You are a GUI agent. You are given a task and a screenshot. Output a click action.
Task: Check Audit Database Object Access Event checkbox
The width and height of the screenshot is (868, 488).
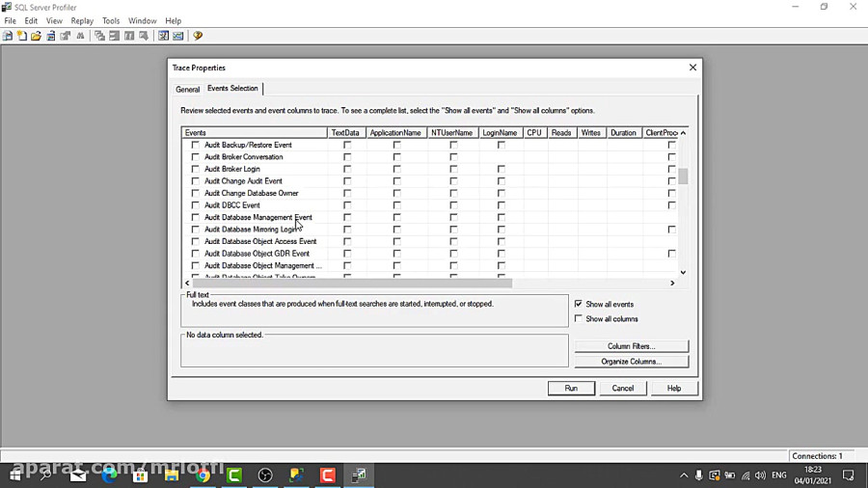[x=196, y=242]
